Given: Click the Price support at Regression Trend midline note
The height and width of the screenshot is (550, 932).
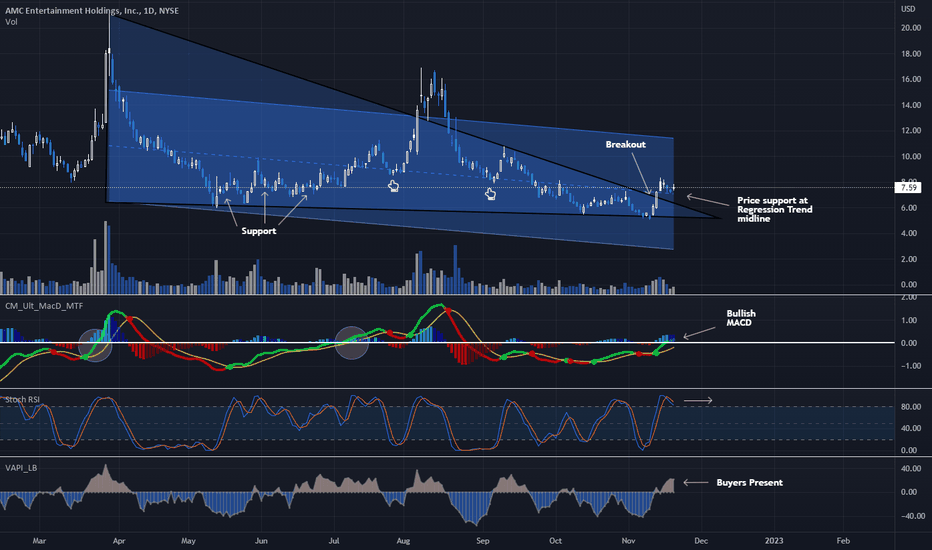Looking at the screenshot, I should click(774, 209).
